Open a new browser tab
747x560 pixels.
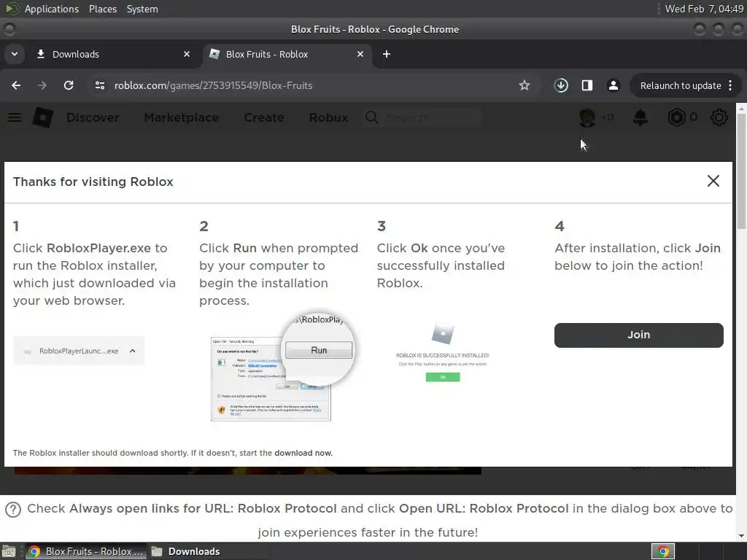[387, 54]
